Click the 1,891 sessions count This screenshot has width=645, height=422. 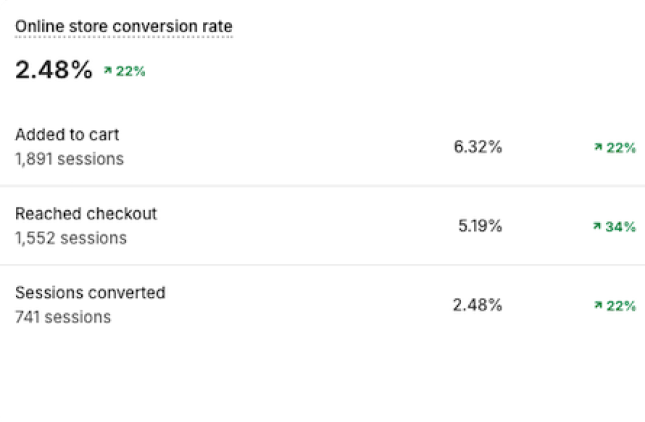69,159
